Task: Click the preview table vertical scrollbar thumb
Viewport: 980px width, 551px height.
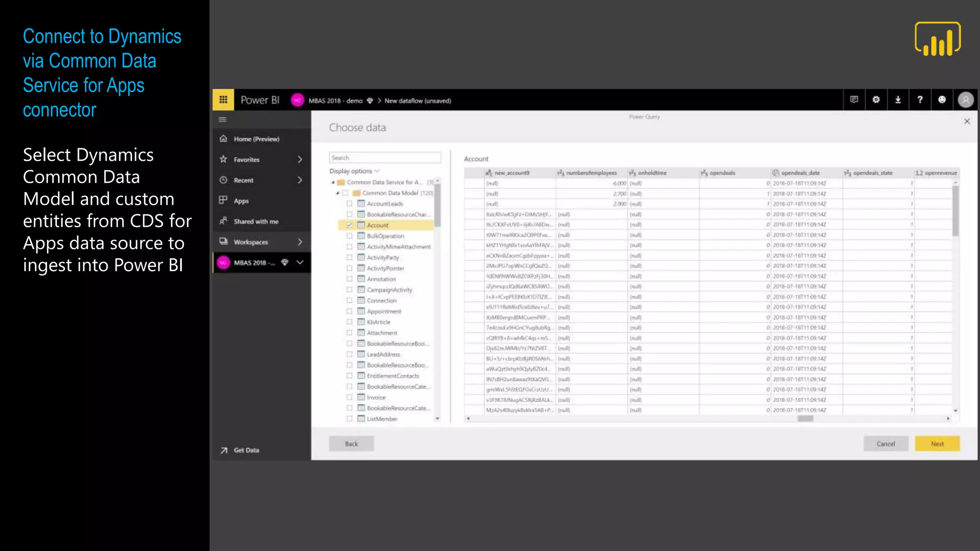Action: tap(956, 211)
